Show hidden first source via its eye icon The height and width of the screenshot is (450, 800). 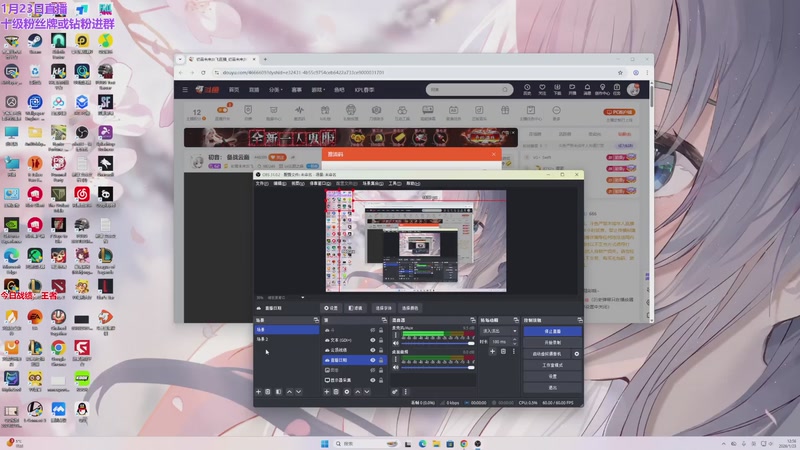pos(372,330)
